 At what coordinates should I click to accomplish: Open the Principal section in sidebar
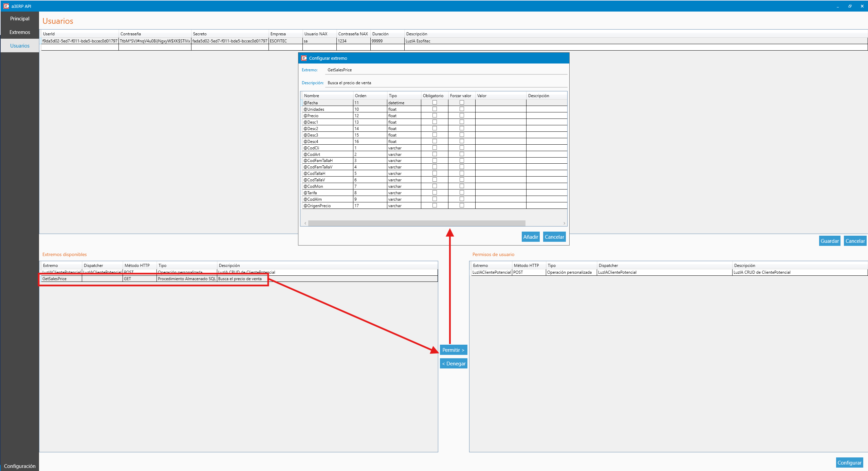20,19
